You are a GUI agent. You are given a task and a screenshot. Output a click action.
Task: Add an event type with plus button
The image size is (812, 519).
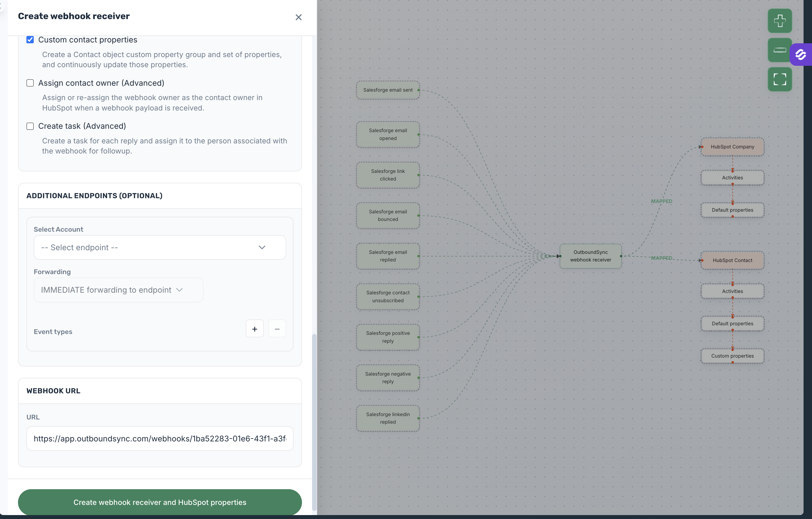[x=254, y=329]
